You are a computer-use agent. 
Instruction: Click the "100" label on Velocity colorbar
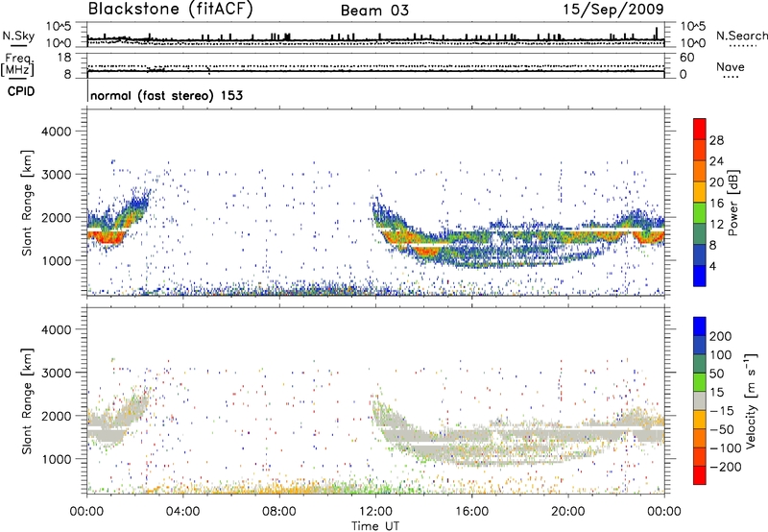(x=721, y=354)
